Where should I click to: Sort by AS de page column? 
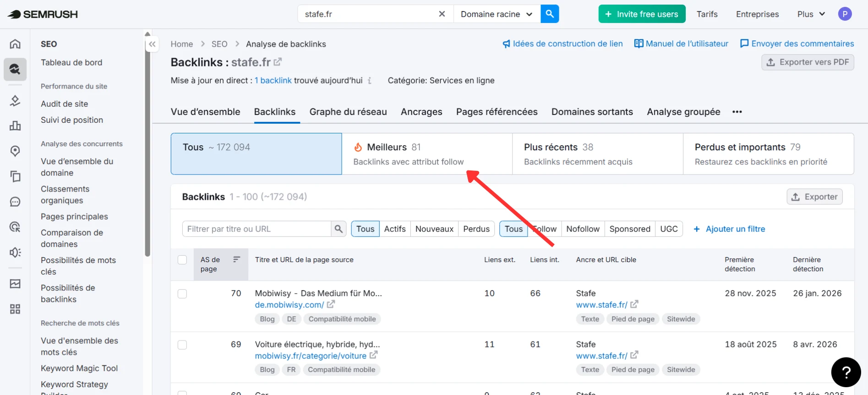tap(221, 264)
